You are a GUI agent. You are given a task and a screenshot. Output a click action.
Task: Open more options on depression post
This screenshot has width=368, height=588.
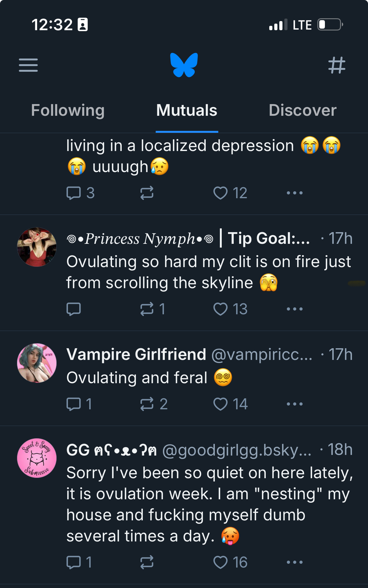[295, 193]
